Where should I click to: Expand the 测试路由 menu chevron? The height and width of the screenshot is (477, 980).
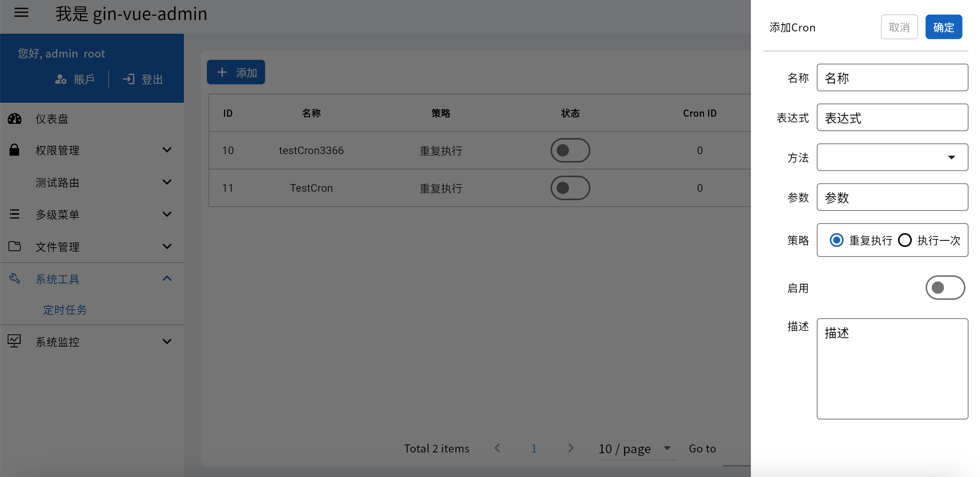(x=167, y=182)
